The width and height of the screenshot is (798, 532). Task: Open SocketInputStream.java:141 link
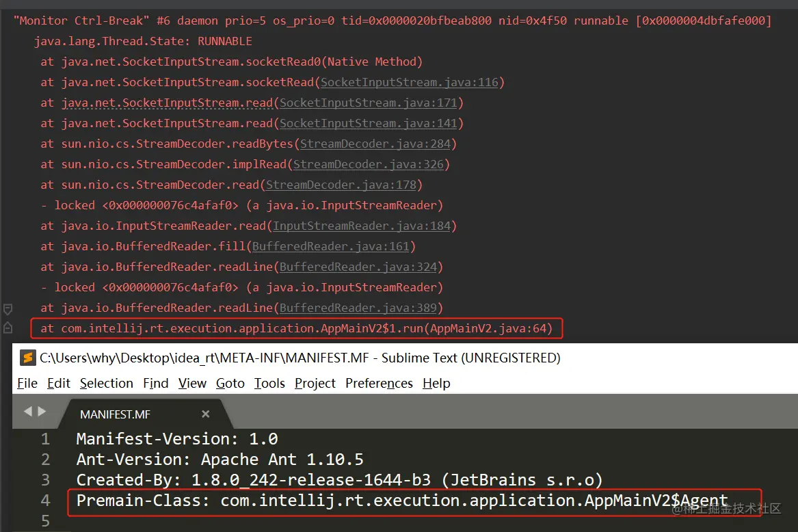point(369,123)
